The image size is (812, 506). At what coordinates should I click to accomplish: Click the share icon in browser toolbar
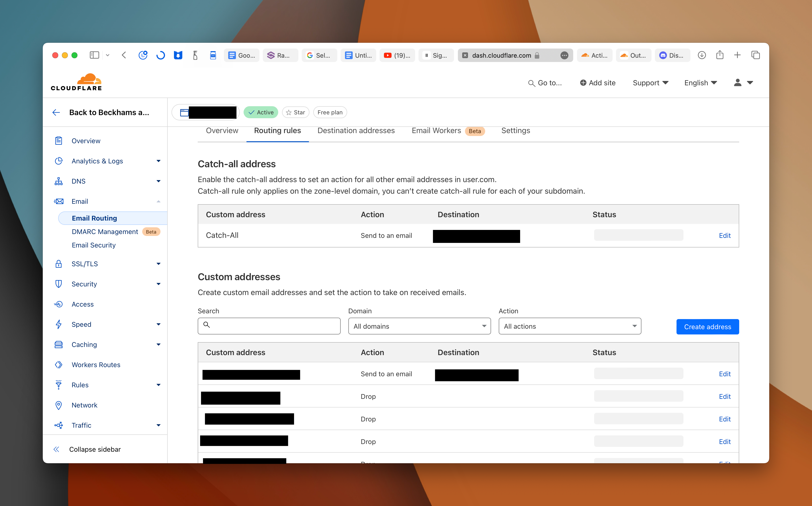click(720, 55)
